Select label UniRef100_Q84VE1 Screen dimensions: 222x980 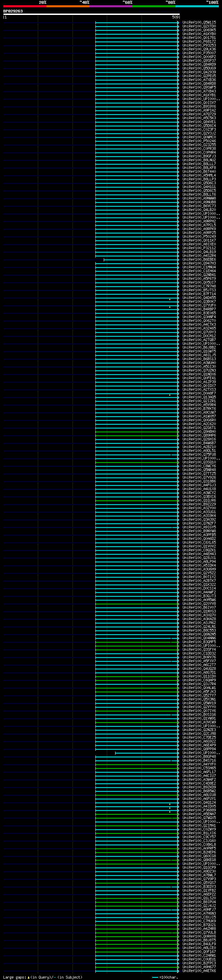coord(199,122)
